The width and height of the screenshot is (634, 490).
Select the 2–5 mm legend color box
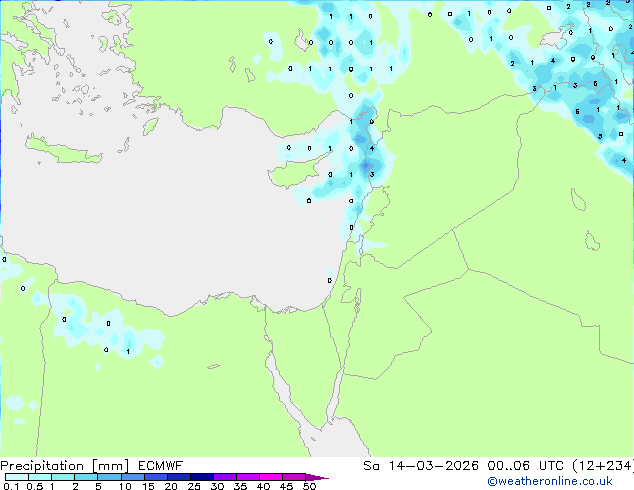click(x=86, y=477)
